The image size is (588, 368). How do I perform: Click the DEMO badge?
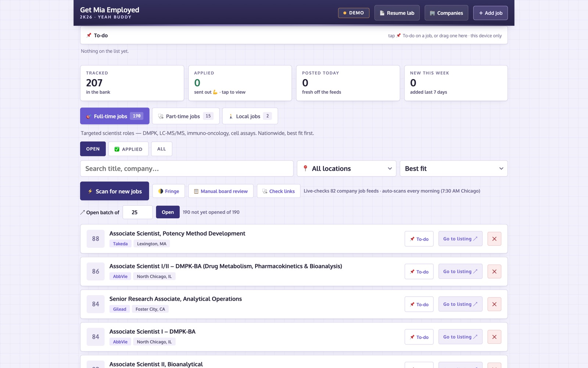[x=354, y=13]
